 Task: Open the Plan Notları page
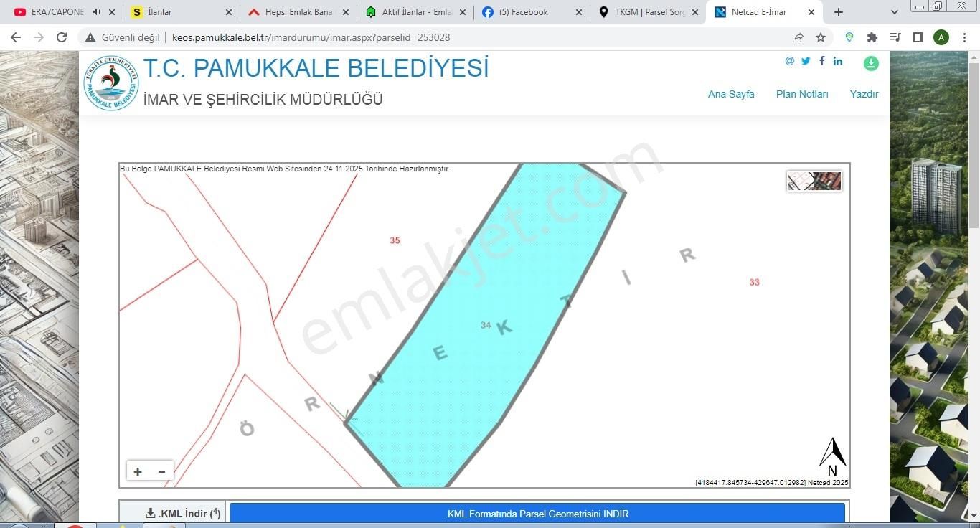point(801,94)
